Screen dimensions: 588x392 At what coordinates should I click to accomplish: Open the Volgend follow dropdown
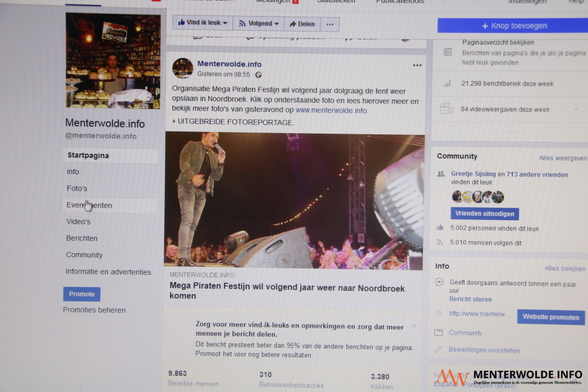point(259,24)
